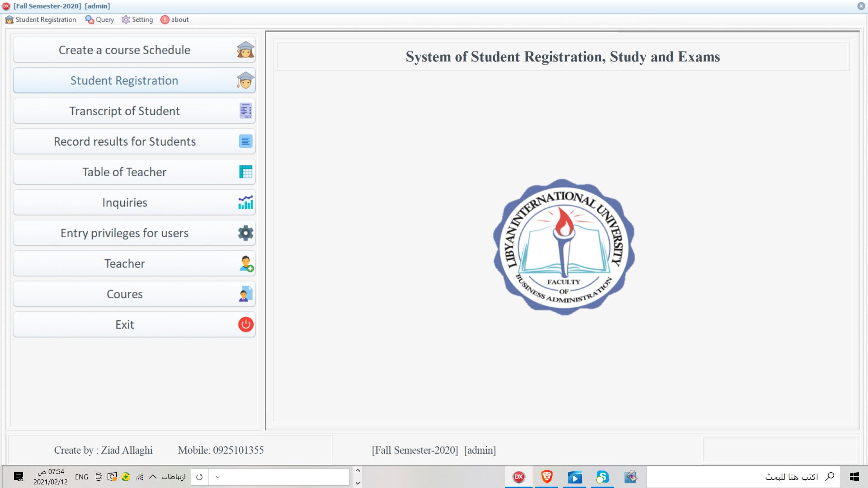The image size is (868, 488).
Task: Click the taskbar toolbar scroll up arrow
Action: 358,471
